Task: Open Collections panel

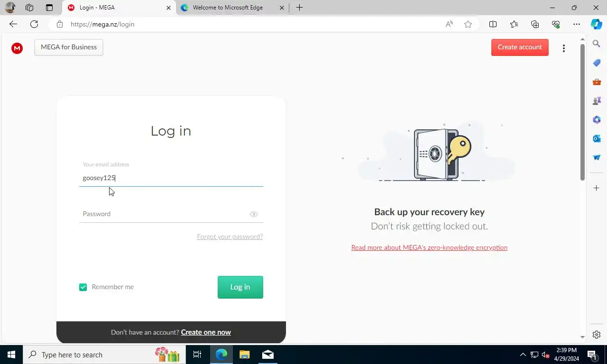Action: pos(535,24)
